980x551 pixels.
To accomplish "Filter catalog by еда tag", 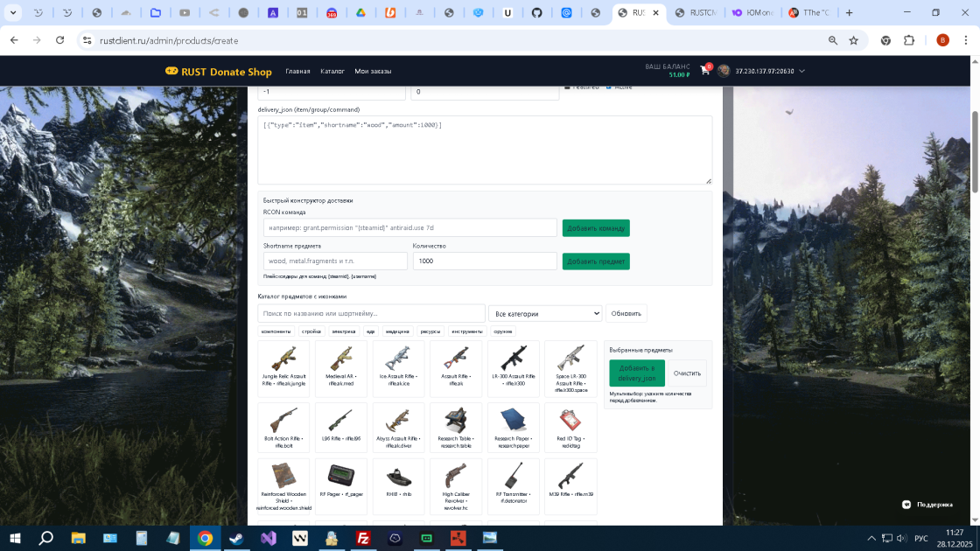I will point(371,331).
